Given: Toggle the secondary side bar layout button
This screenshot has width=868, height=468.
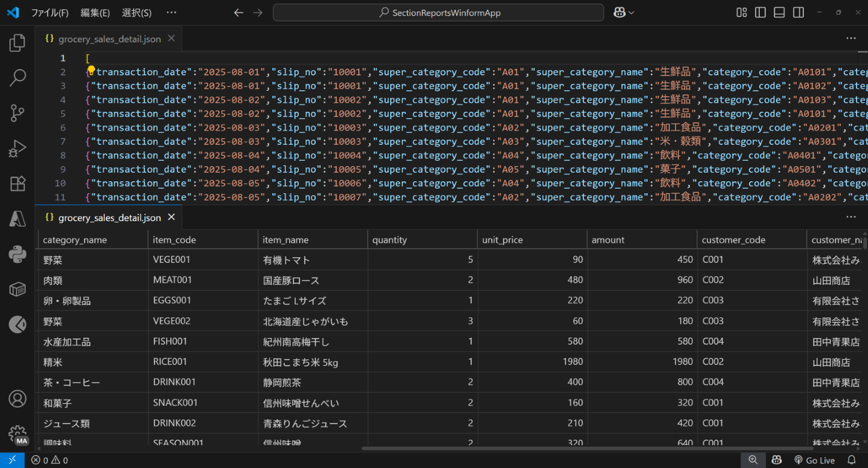Looking at the screenshot, I should 799,13.
